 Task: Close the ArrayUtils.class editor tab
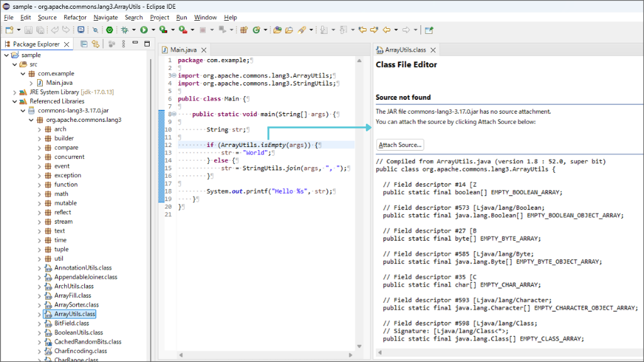(x=433, y=50)
